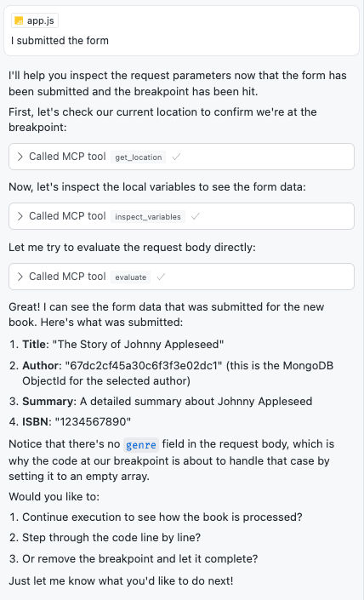The image size is (364, 600).
Task: Click the checkmark next to get_location
Action: click(x=176, y=157)
